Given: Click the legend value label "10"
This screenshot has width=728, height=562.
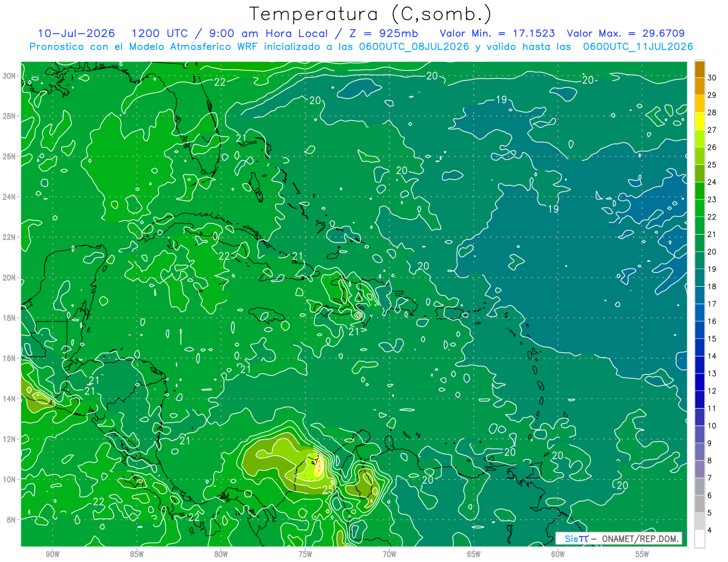Looking at the screenshot, I should click(x=713, y=426).
